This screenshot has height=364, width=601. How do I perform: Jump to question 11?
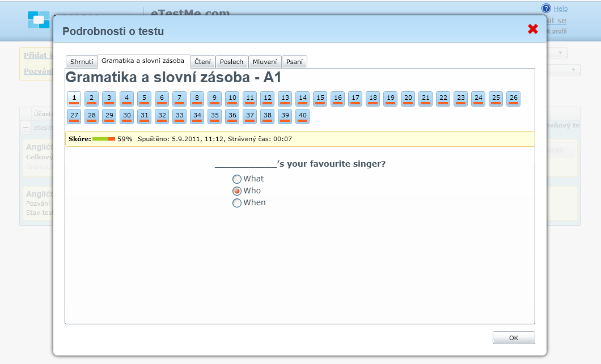(250, 99)
